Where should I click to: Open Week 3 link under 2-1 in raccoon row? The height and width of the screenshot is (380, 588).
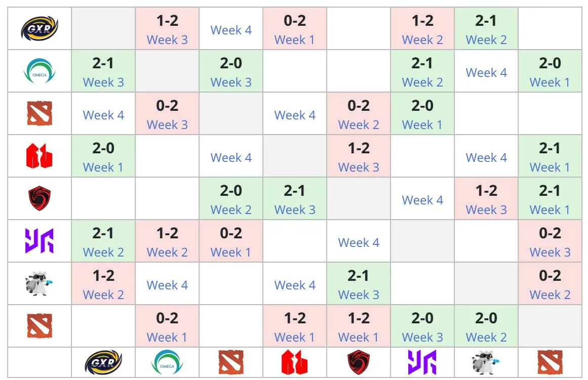pos(359,294)
